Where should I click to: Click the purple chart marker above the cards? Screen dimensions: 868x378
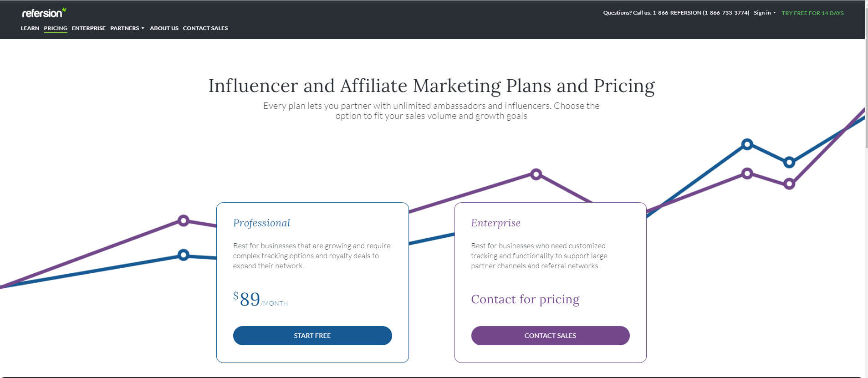[x=536, y=174]
